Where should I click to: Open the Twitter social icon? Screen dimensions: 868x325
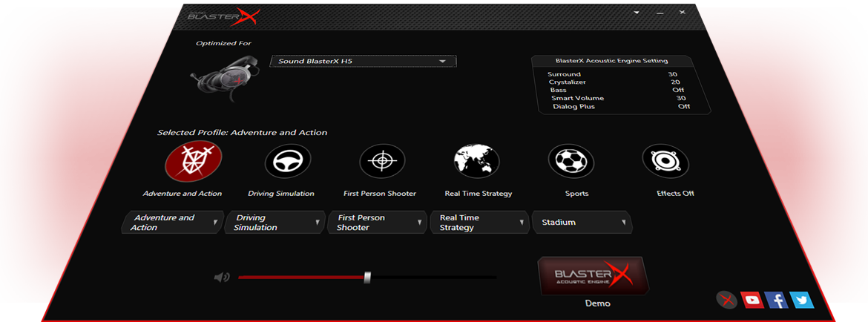pos(801,300)
